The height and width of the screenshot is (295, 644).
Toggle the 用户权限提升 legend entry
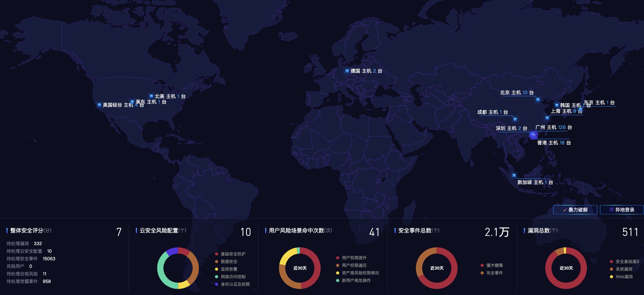coord(351,258)
